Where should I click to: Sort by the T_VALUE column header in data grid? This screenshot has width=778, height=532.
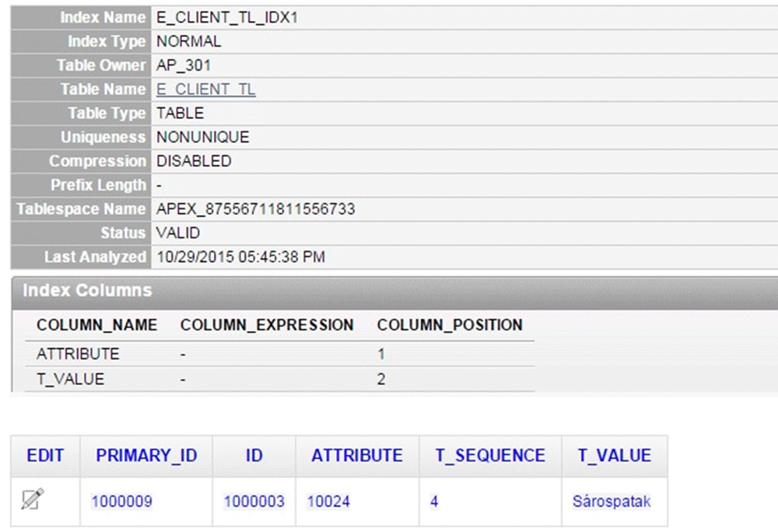pyautogui.click(x=615, y=456)
